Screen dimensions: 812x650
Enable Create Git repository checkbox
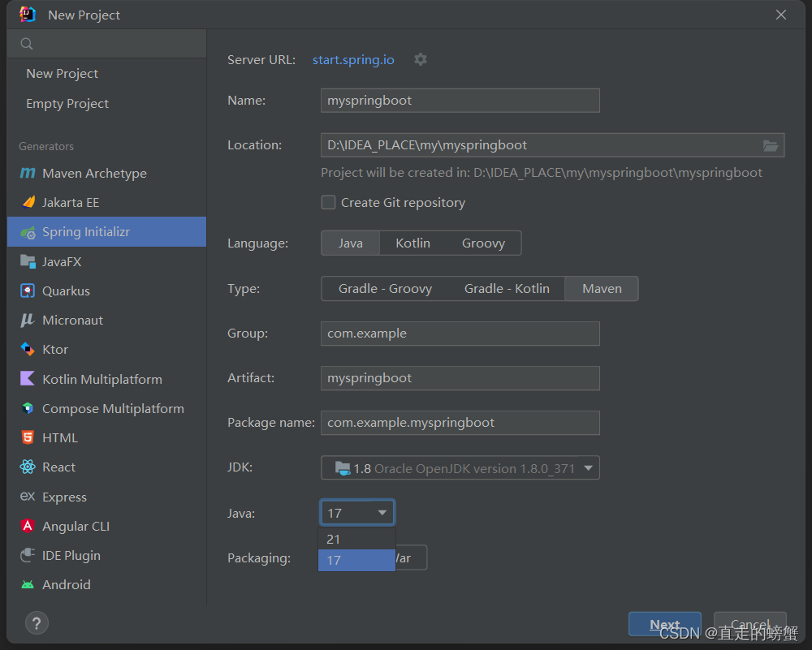(328, 202)
